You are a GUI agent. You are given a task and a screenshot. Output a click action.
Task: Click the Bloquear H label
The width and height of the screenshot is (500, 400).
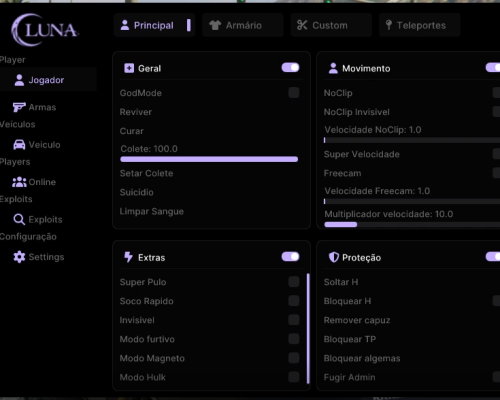tap(347, 301)
